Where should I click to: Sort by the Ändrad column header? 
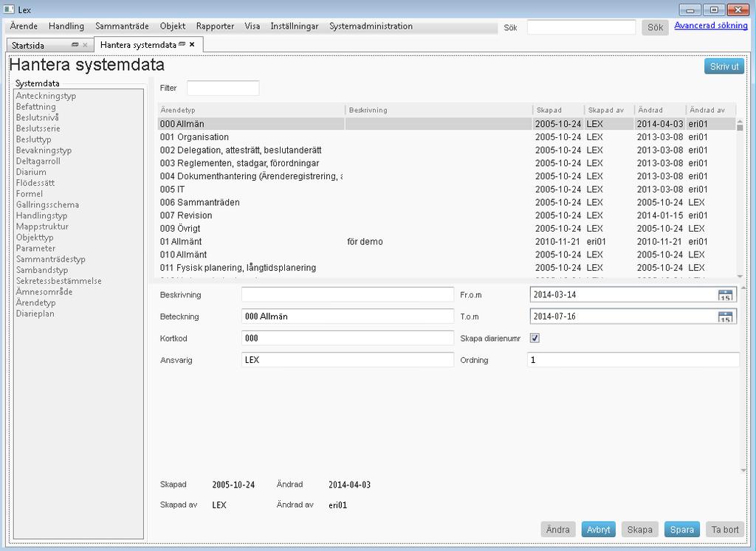coord(660,111)
